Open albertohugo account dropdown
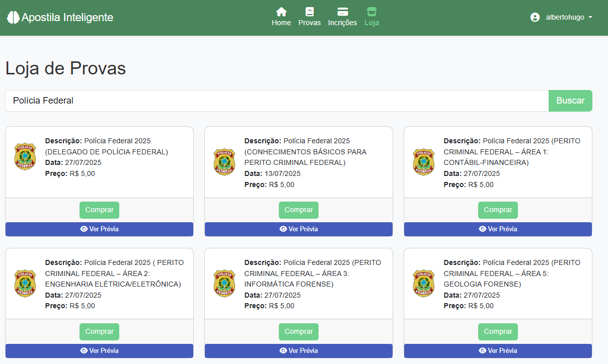 pyautogui.click(x=561, y=17)
